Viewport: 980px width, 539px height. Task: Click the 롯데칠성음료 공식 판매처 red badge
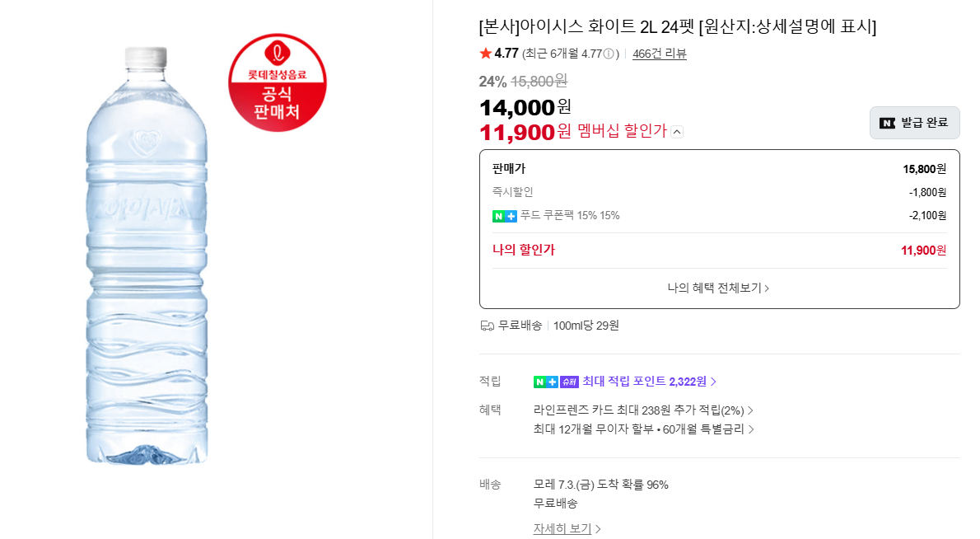pos(278,82)
